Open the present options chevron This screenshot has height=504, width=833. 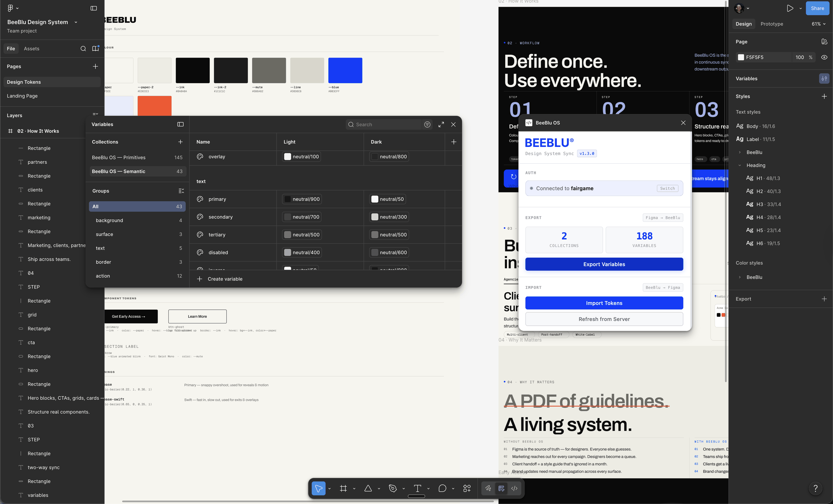coord(801,8)
